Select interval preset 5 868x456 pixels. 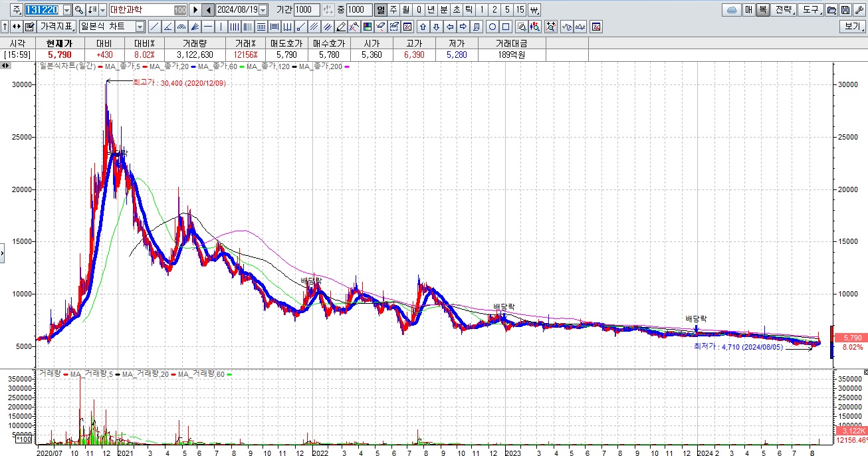coord(507,10)
